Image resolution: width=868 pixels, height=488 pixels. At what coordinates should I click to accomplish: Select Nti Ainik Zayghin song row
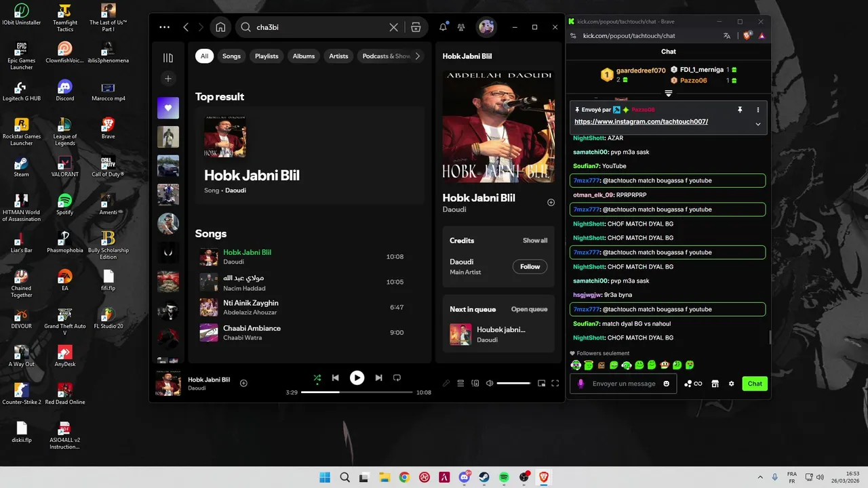[x=309, y=307]
